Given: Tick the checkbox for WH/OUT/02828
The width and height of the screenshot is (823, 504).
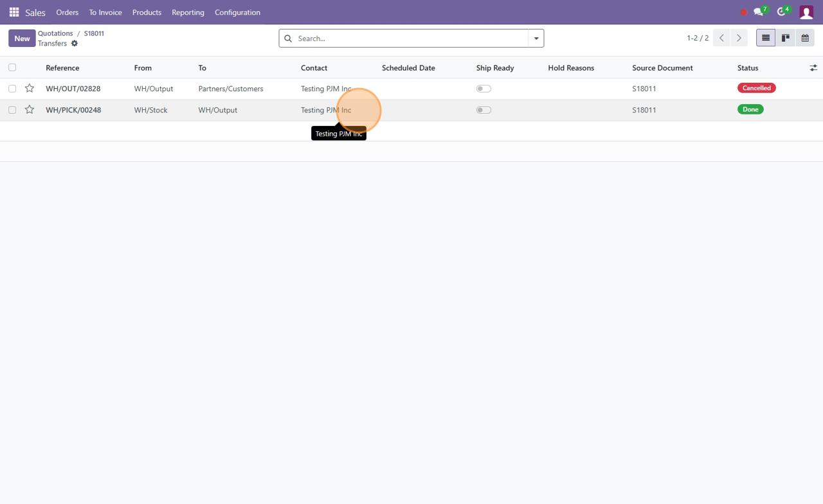Looking at the screenshot, I should click(x=12, y=89).
